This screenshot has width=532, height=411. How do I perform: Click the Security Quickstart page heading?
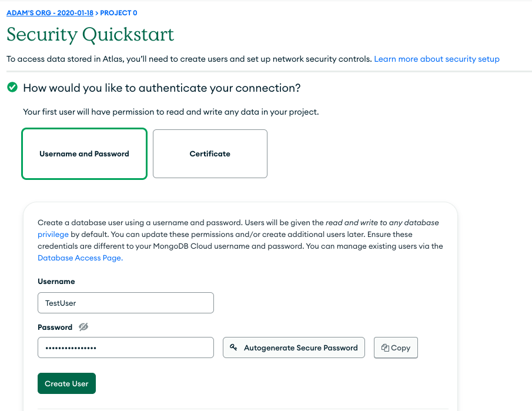point(91,35)
